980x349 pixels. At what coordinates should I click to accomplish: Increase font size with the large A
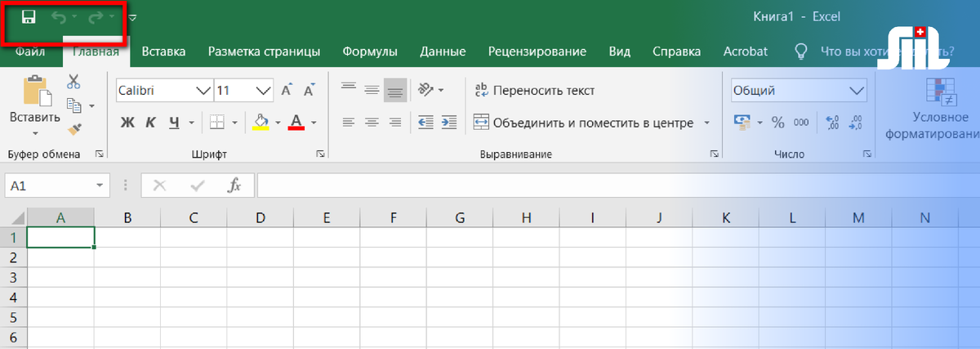pyautogui.click(x=287, y=91)
